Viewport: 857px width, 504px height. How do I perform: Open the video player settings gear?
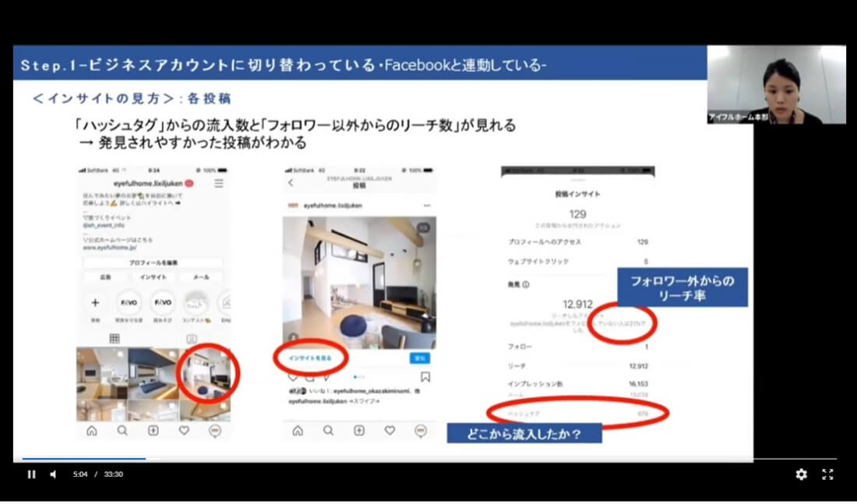click(801, 474)
